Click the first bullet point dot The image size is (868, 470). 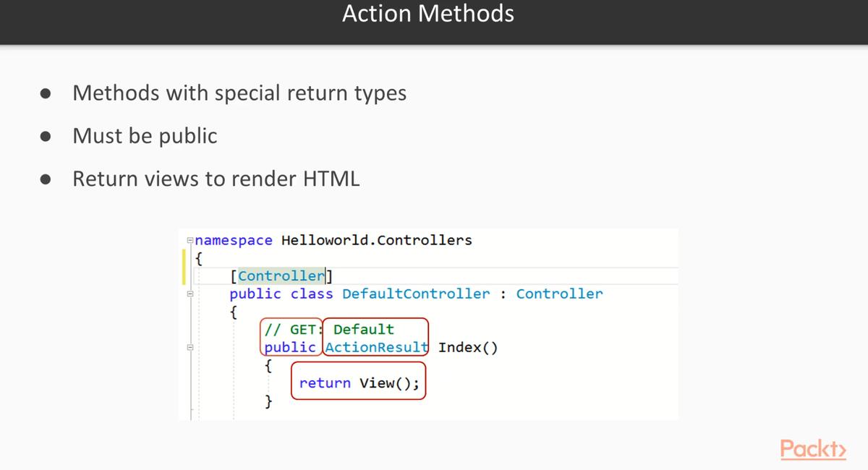tap(46, 94)
